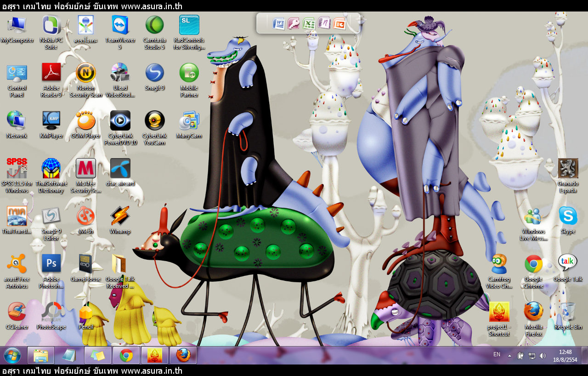
Task: Open the Recycle Bin
Action: click(568, 316)
